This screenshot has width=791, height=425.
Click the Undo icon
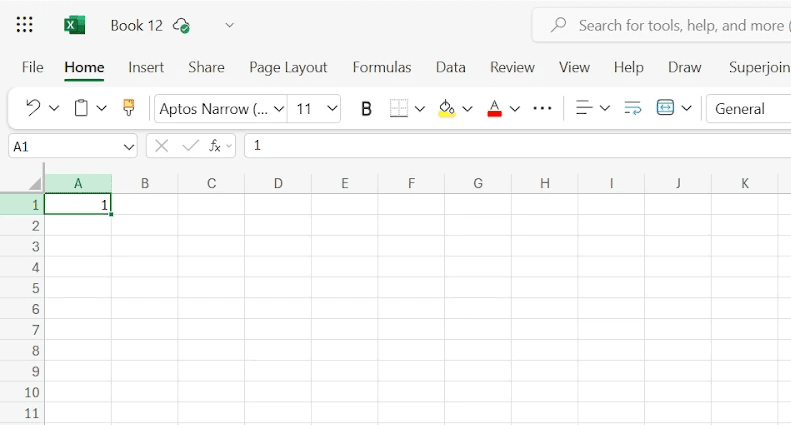coord(33,108)
